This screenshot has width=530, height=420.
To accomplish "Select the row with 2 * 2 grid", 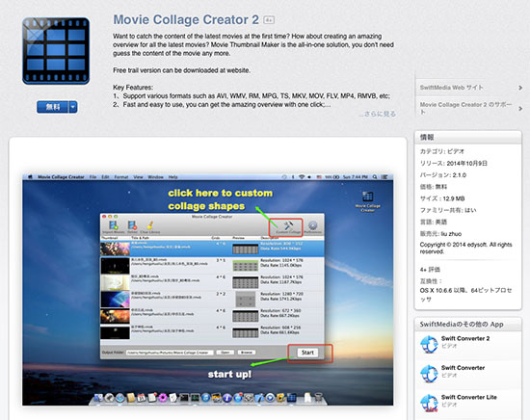I will (212, 299).
